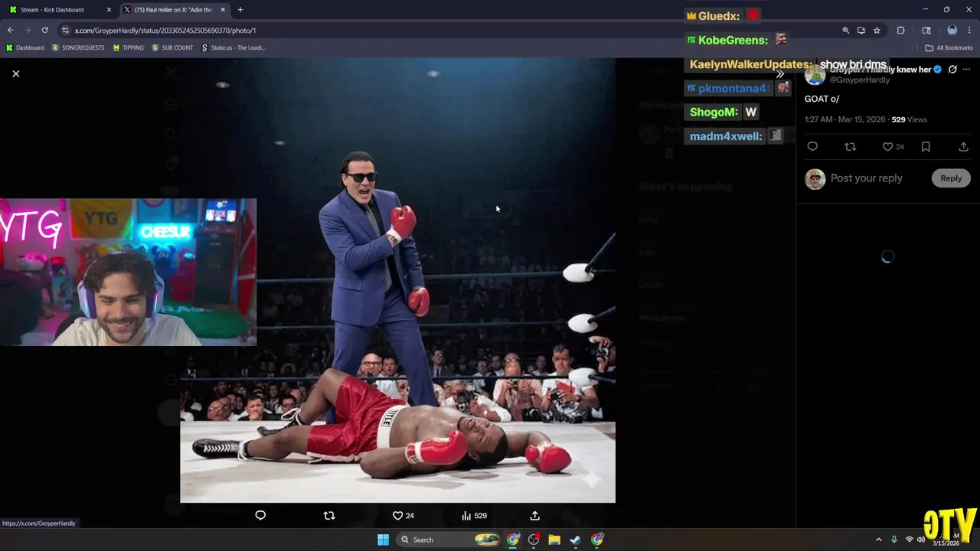Close the Kick Dashboard tab
Viewport: 980px width, 551px height.
pos(109,10)
